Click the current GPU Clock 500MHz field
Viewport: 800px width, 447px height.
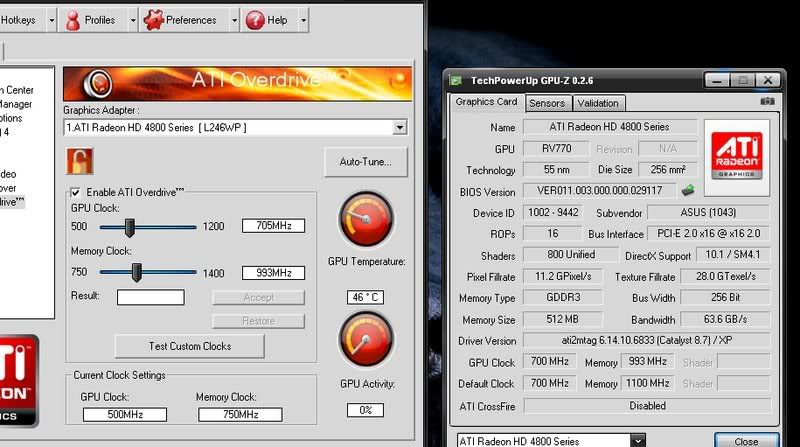(125, 414)
